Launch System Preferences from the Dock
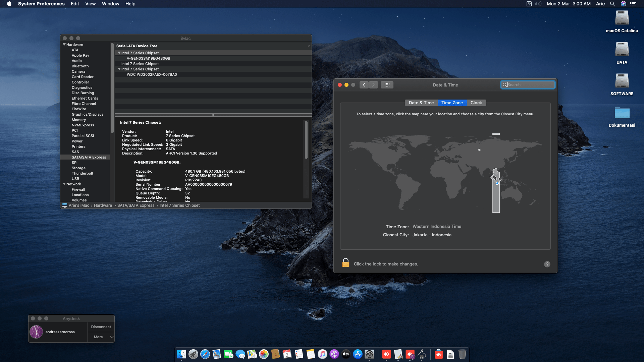Viewport: 644px width, 362px height. (x=370, y=354)
